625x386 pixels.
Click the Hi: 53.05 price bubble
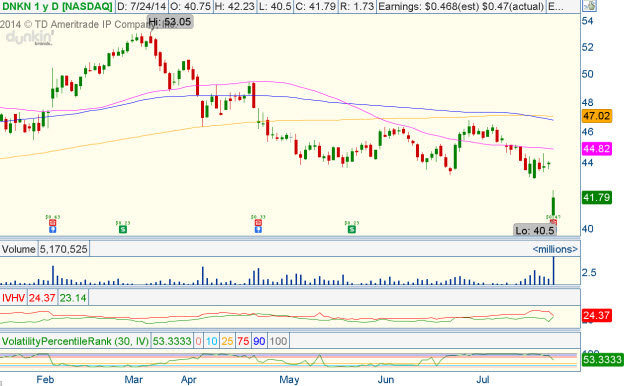[170, 22]
